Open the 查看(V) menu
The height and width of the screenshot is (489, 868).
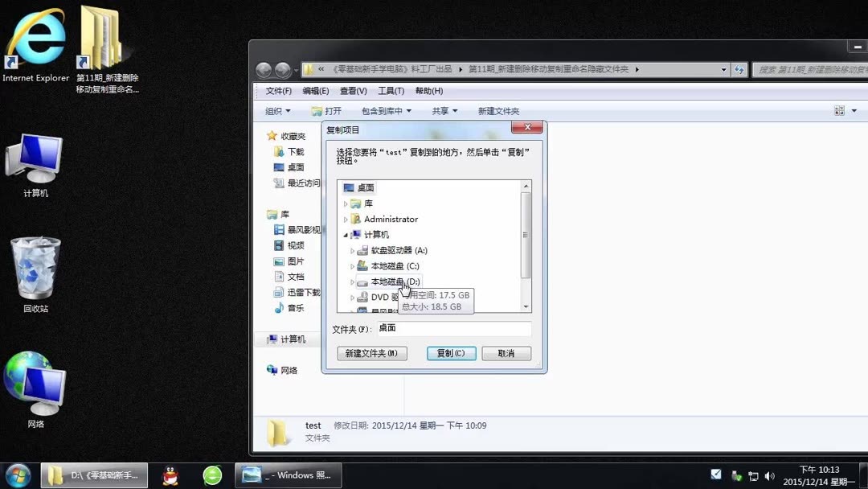tap(354, 90)
